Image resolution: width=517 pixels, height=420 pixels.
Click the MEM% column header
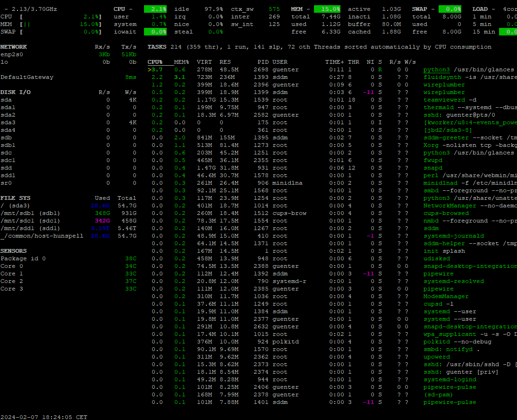pyautogui.click(x=181, y=62)
